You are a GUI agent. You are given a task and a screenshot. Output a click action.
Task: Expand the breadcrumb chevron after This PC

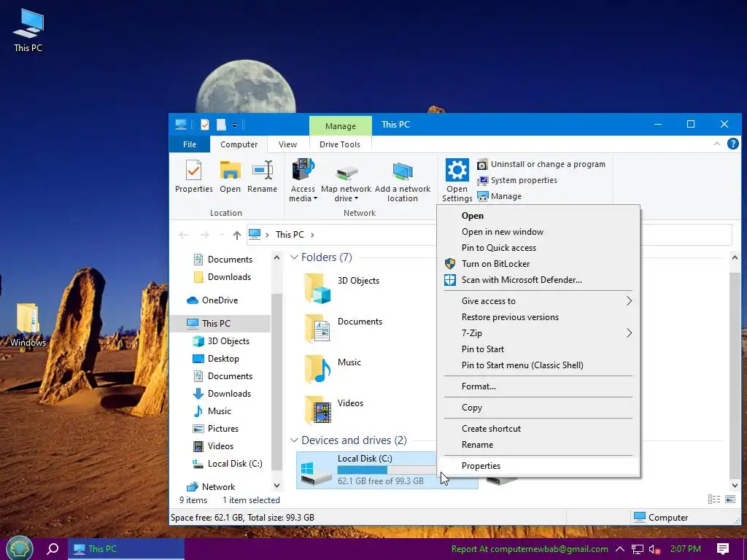[312, 235]
